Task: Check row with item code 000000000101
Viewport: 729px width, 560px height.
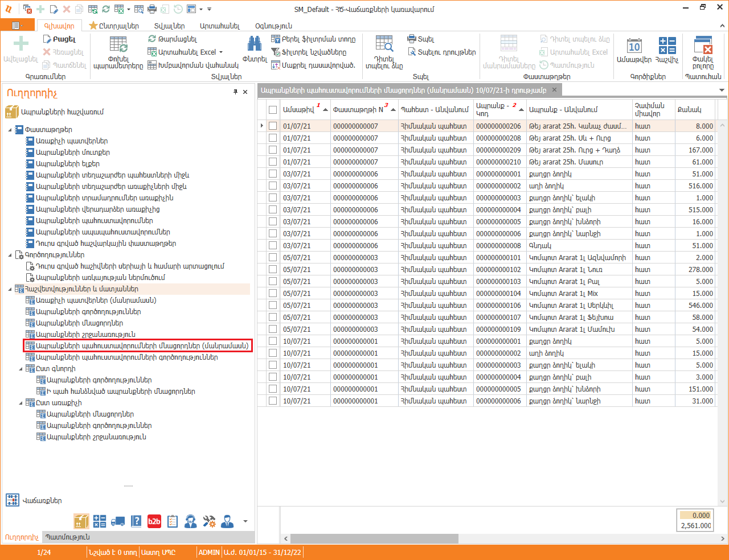Action: pos(273,257)
